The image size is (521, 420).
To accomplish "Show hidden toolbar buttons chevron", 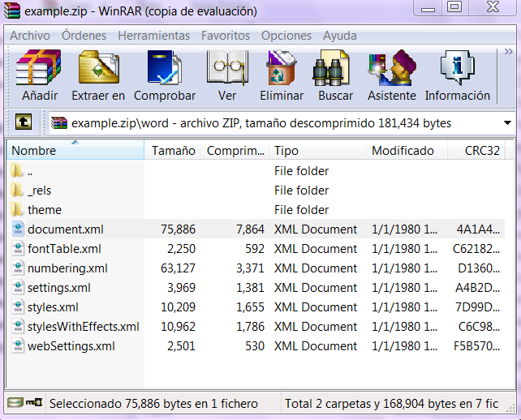I will [x=508, y=51].
